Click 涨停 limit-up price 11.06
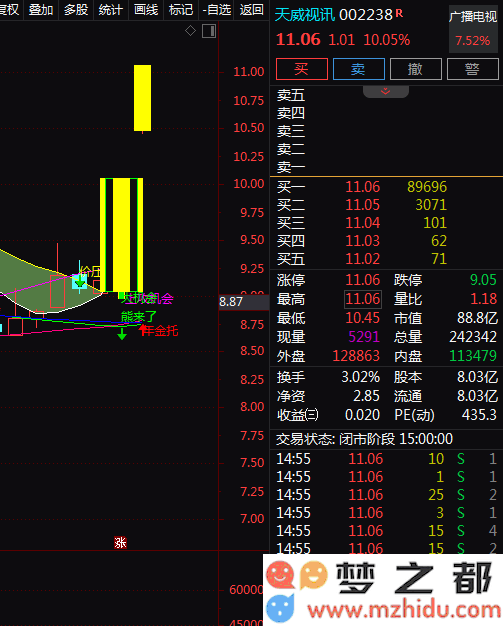The width and height of the screenshot is (503, 626). [x=362, y=280]
